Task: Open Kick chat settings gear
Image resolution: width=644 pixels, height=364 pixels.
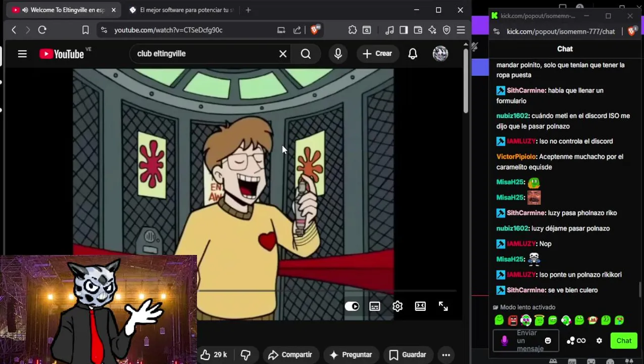Action: (x=599, y=341)
